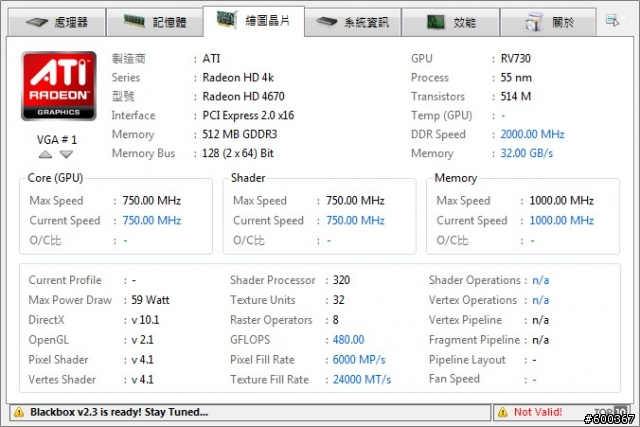Click the GPU value RV730
640x427 pixels.
point(516,59)
